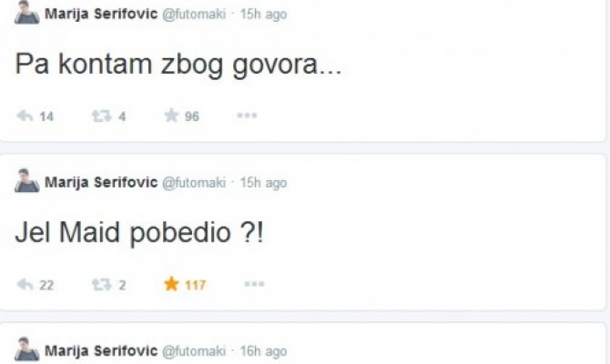This screenshot has height=364, width=610.
Task: Open the '15h ago' timestamp on the 'Pa kontam' tweet
Action: point(263,15)
